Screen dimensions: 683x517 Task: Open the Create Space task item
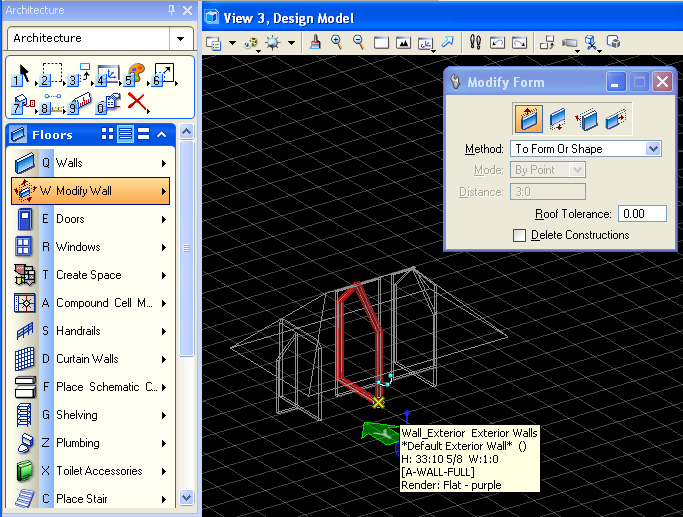pos(91,275)
